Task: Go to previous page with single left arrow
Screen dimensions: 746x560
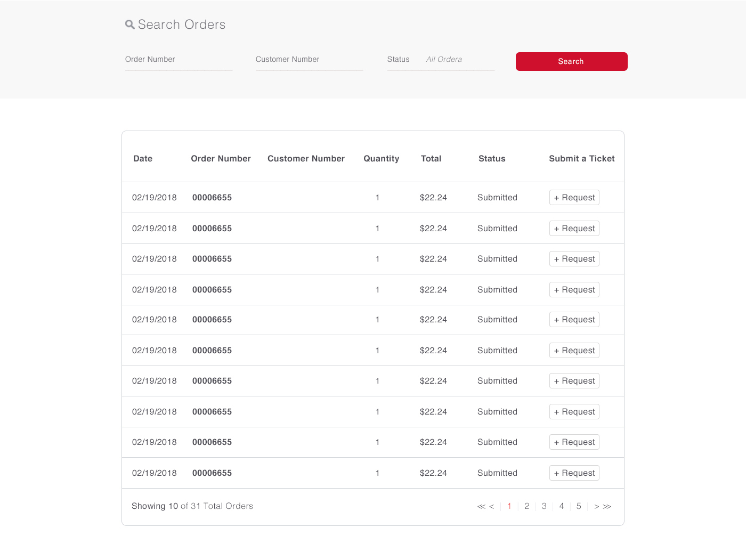Action: [491, 507]
